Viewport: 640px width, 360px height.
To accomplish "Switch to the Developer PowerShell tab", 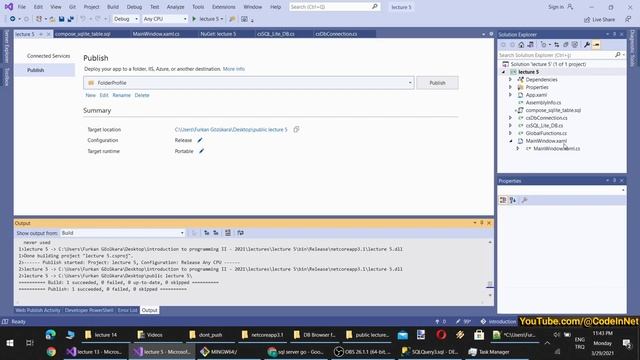I will 89,310.
